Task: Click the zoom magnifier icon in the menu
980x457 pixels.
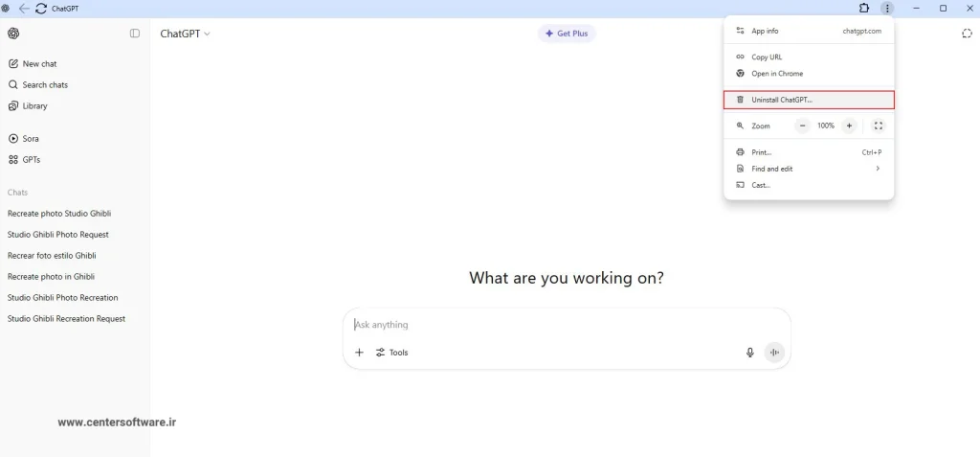Action: (740, 126)
